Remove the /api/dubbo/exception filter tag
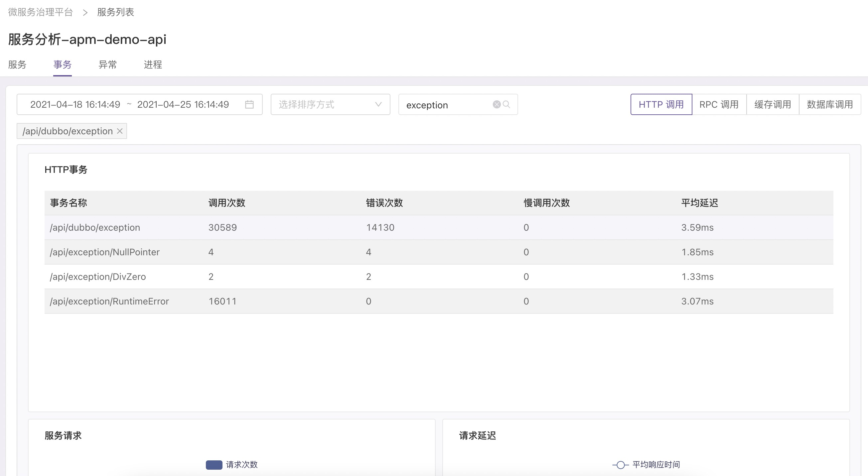 pyautogui.click(x=120, y=131)
